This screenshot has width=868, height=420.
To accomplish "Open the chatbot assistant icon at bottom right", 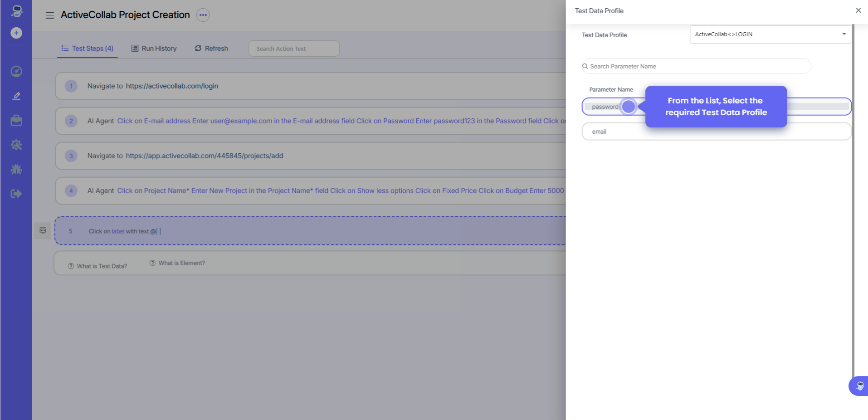I will 859,386.
